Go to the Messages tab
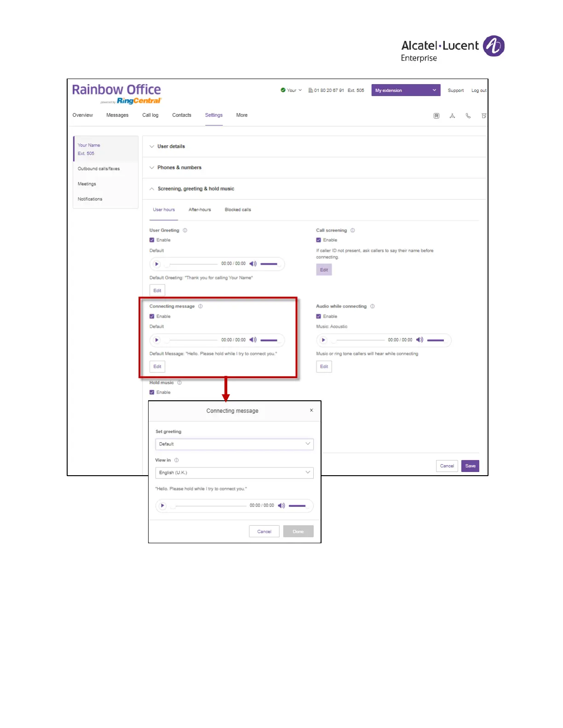The height and width of the screenshot is (728, 563). click(117, 115)
